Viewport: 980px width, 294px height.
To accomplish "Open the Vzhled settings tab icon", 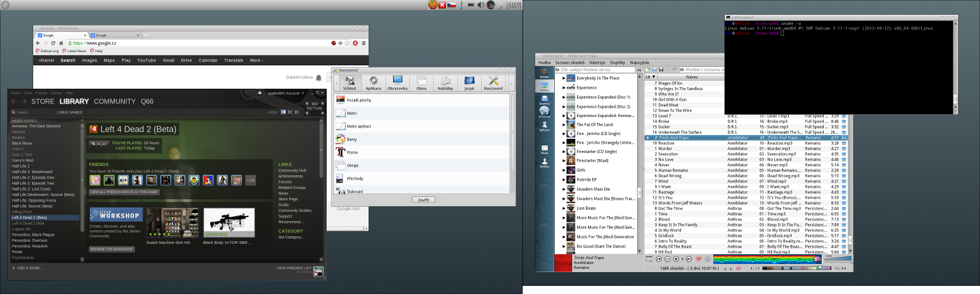I will [350, 83].
